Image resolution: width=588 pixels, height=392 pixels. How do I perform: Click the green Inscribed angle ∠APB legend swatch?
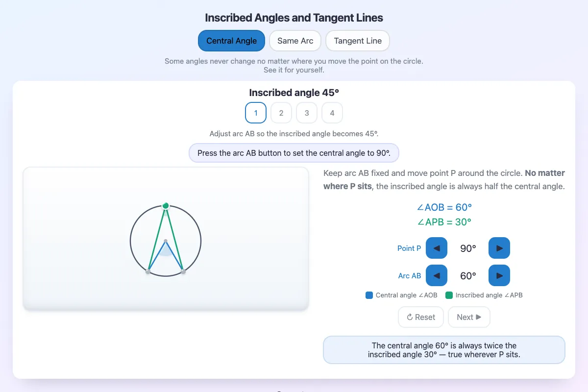point(449,295)
